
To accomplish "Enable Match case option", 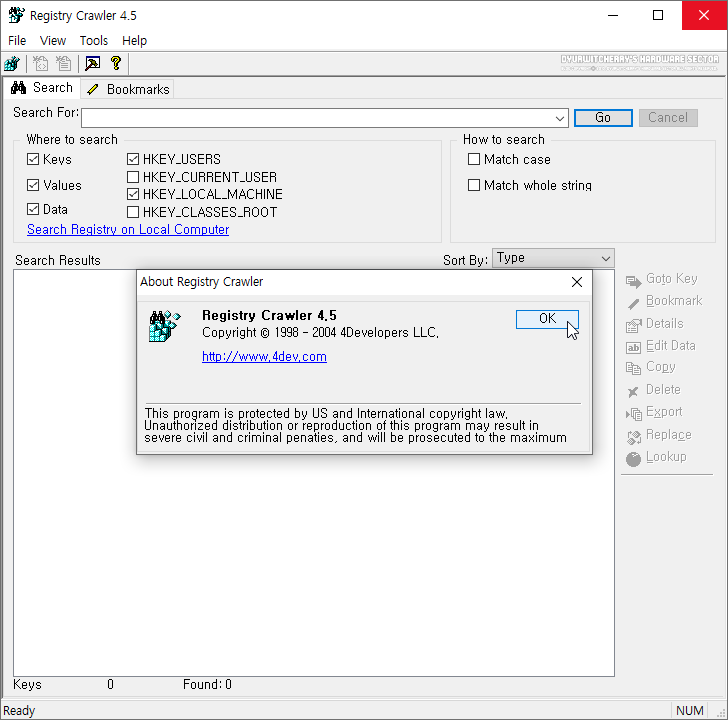I will tap(474, 159).
